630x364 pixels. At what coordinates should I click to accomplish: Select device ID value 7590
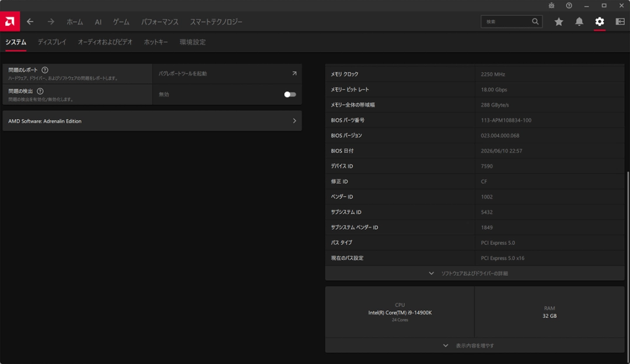coord(487,166)
